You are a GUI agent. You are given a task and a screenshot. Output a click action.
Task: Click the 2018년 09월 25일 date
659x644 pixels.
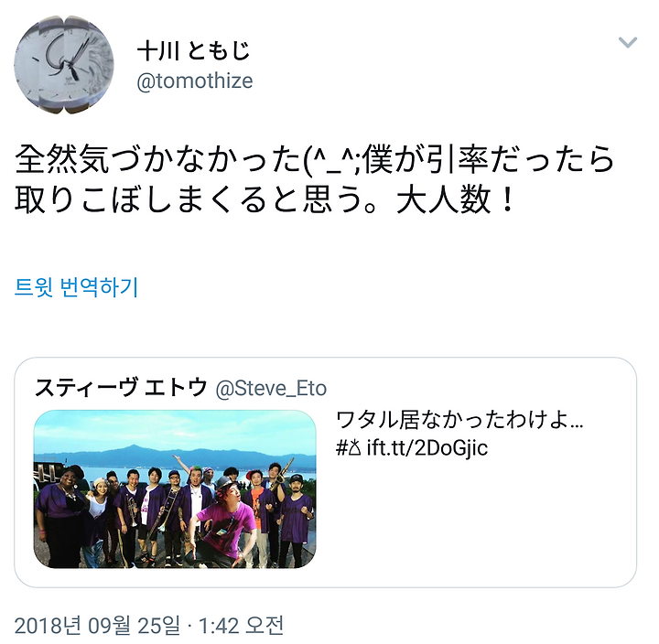[97, 625]
